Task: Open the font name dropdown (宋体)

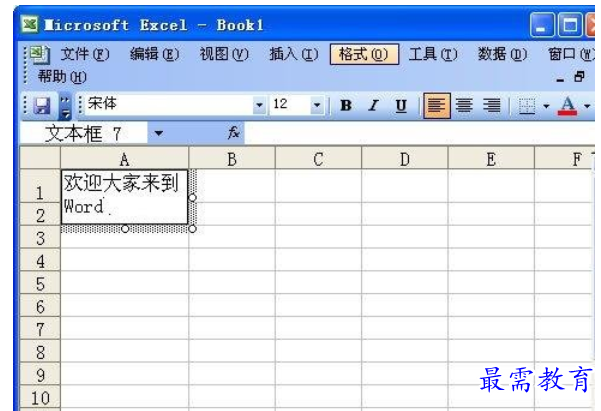Action: pyautogui.click(x=259, y=105)
